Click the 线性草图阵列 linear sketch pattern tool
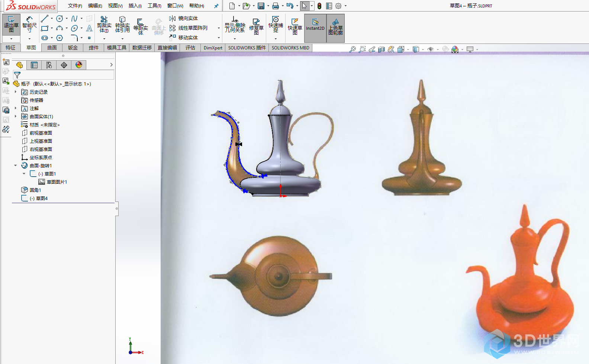Screen dimensions: 589x364 pos(189,28)
